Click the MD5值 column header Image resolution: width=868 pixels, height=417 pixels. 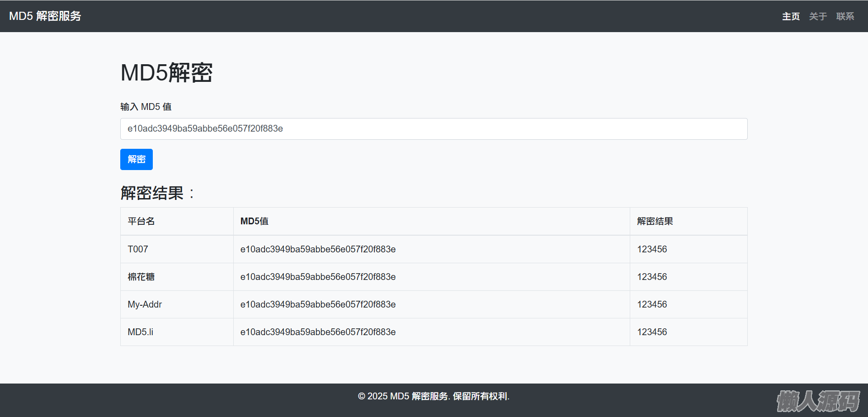[254, 221]
